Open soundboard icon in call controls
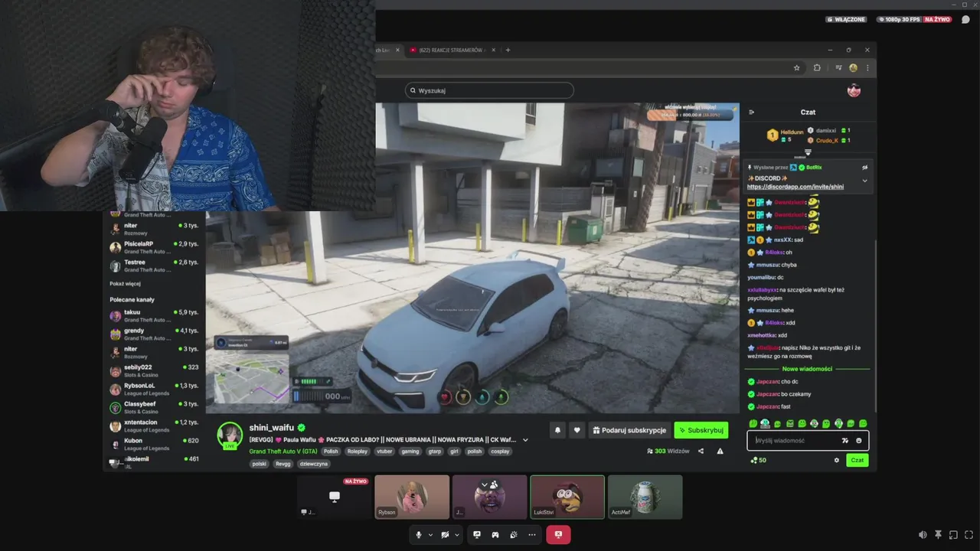980x551 pixels. (514, 535)
